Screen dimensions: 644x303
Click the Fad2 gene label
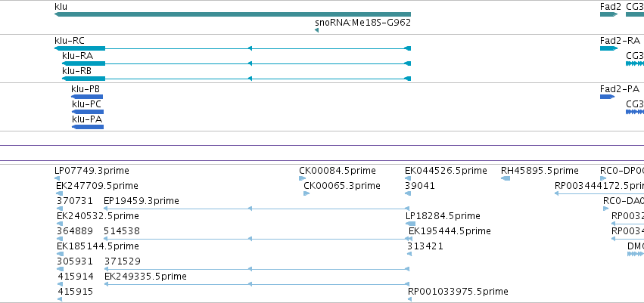(x=611, y=7)
